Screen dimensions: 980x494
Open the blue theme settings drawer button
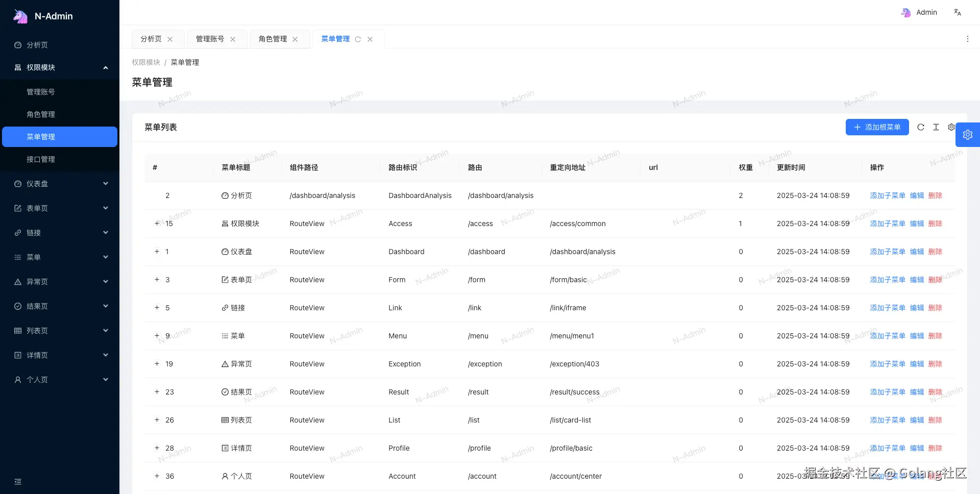tap(968, 135)
